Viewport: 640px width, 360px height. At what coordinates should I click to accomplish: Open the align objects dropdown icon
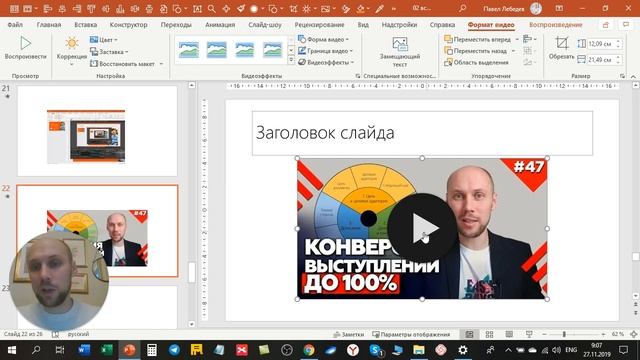click(x=529, y=39)
